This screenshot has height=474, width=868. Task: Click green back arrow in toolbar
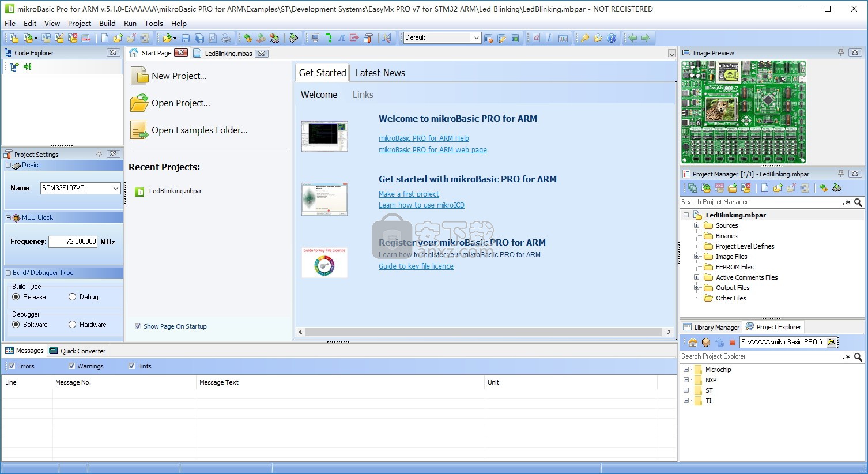(632, 38)
